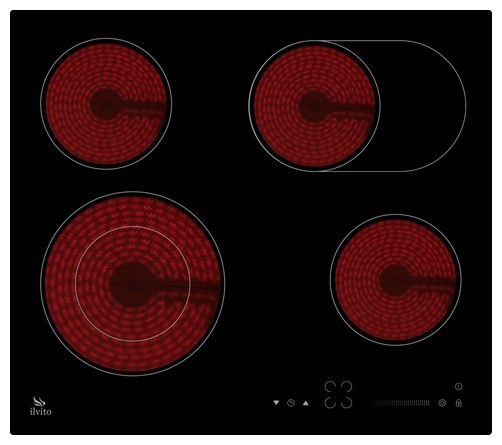Decrease timer with the down arrow
Screen dimensions: 502x445
tap(276, 403)
